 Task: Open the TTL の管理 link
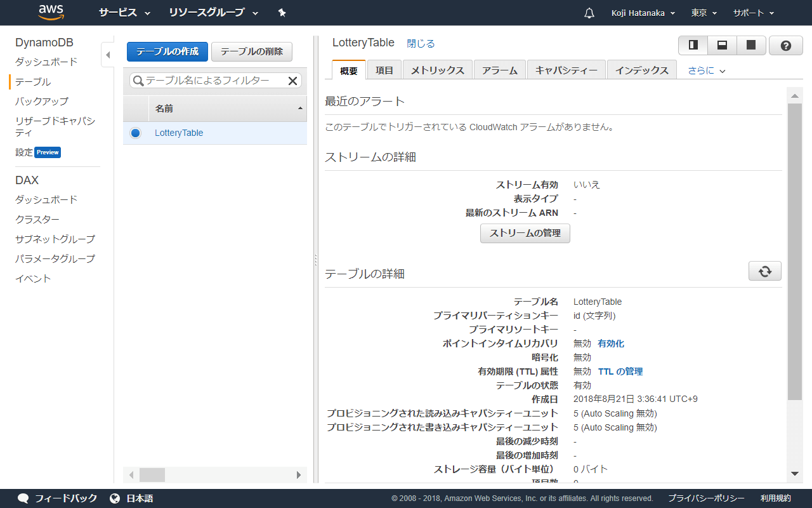[x=620, y=371]
